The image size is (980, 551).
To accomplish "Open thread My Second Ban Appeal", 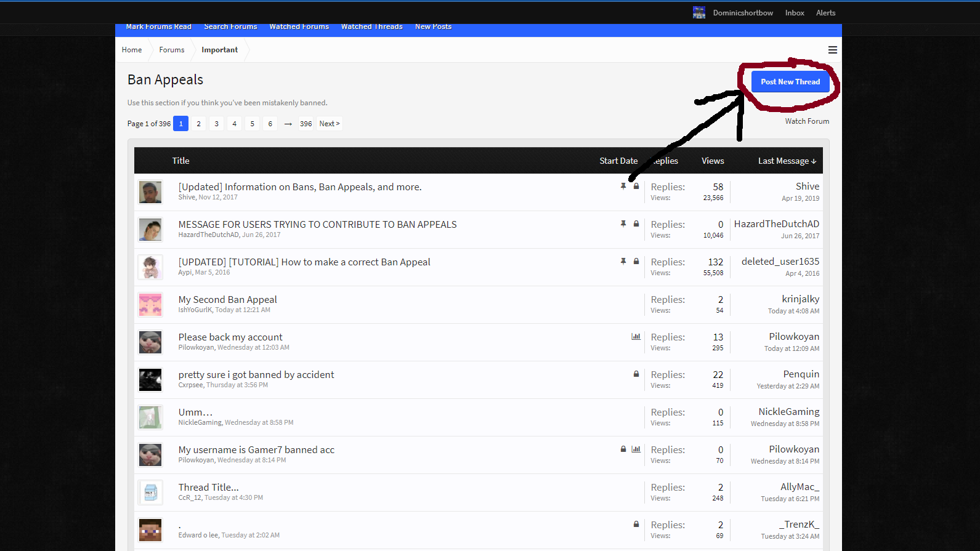I will pyautogui.click(x=227, y=300).
